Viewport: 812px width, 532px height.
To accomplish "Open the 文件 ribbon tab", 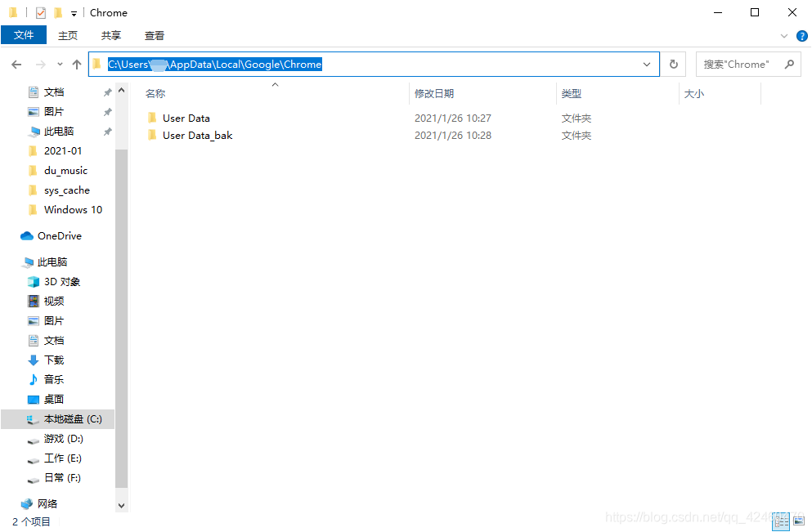I will [x=24, y=35].
